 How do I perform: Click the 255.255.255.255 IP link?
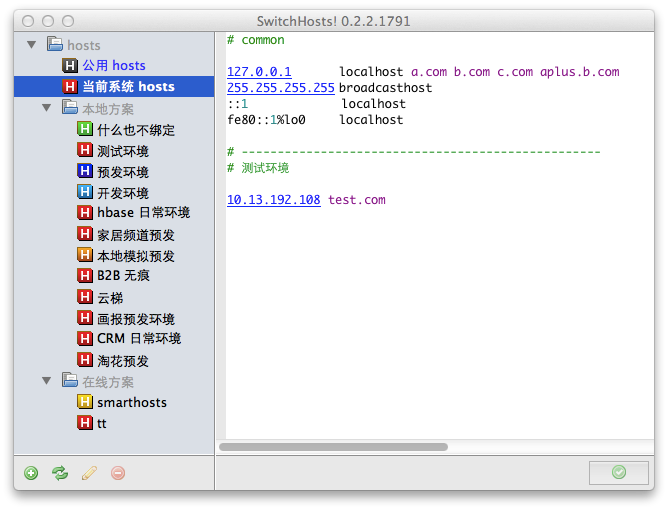(x=281, y=88)
